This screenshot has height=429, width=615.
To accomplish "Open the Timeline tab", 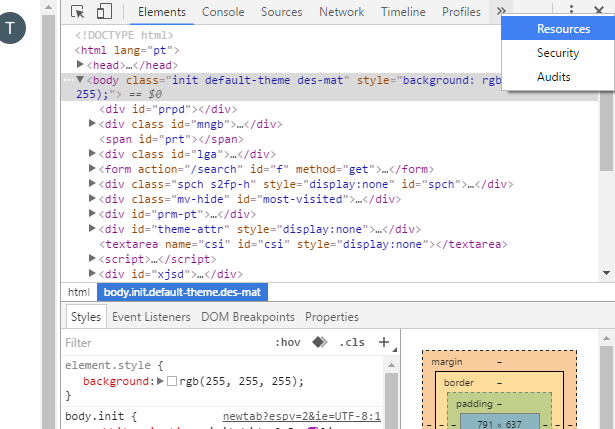I will (403, 12).
